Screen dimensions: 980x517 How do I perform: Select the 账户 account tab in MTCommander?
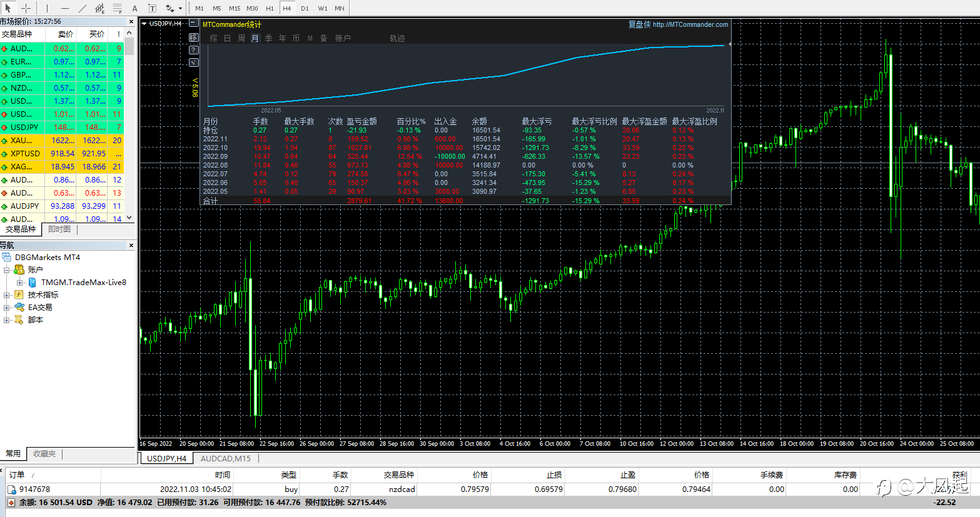tap(343, 38)
